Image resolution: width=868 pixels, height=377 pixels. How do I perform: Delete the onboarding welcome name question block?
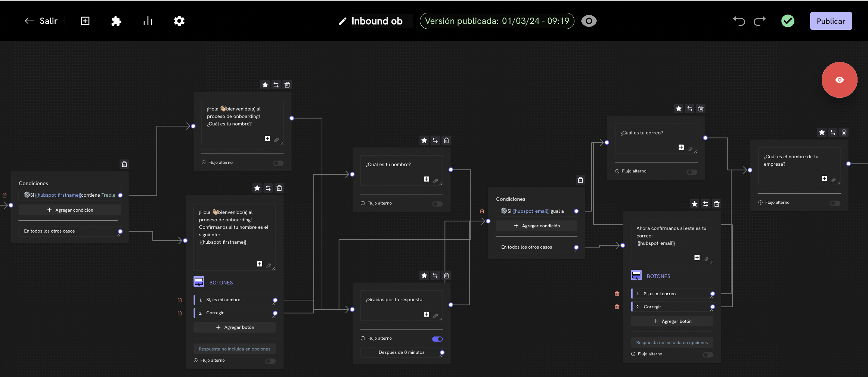click(x=287, y=85)
